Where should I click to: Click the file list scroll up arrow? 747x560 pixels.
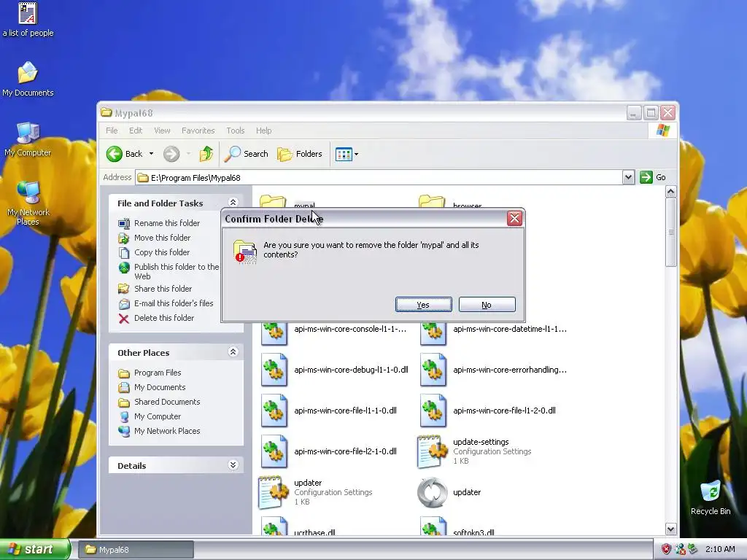click(671, 192)
